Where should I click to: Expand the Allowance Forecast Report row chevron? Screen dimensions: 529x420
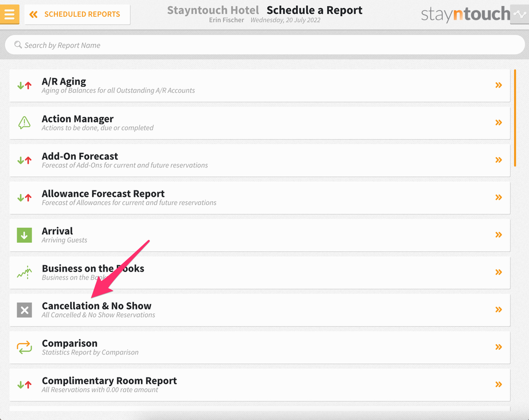point(499,197)
